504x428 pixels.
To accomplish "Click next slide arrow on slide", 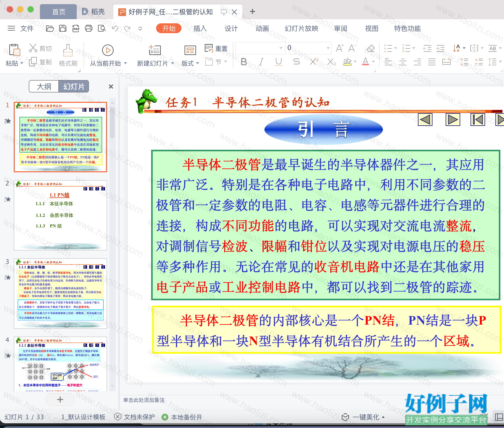I will click(453, 120).
